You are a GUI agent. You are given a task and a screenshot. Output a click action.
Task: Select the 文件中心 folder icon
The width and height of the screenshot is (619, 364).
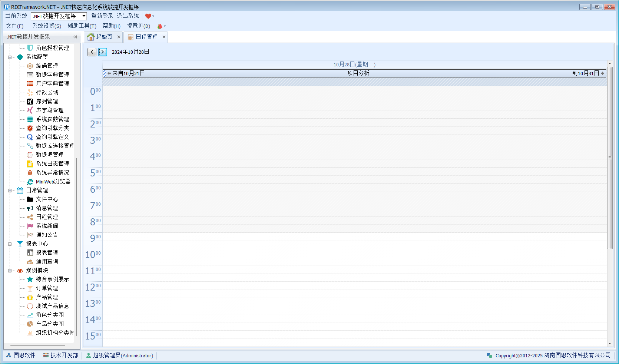pos(30,199)
